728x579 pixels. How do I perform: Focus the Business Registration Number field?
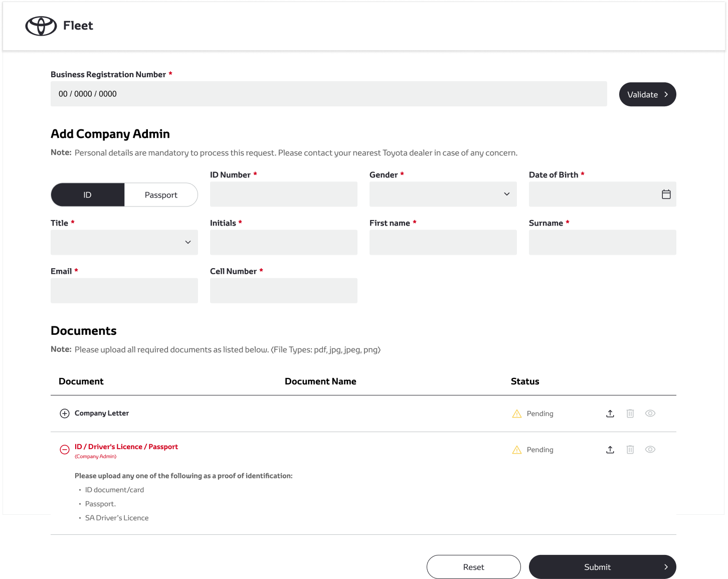point(328,94)
